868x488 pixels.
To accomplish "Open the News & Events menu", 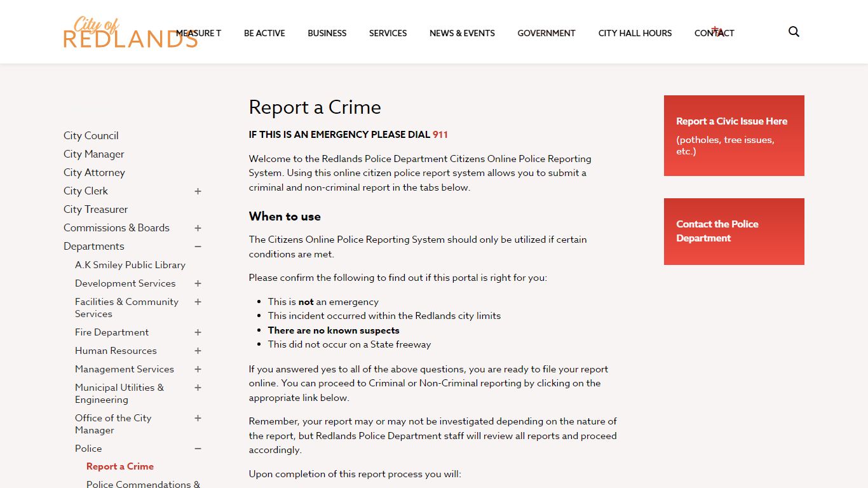I will click(462, 33).
